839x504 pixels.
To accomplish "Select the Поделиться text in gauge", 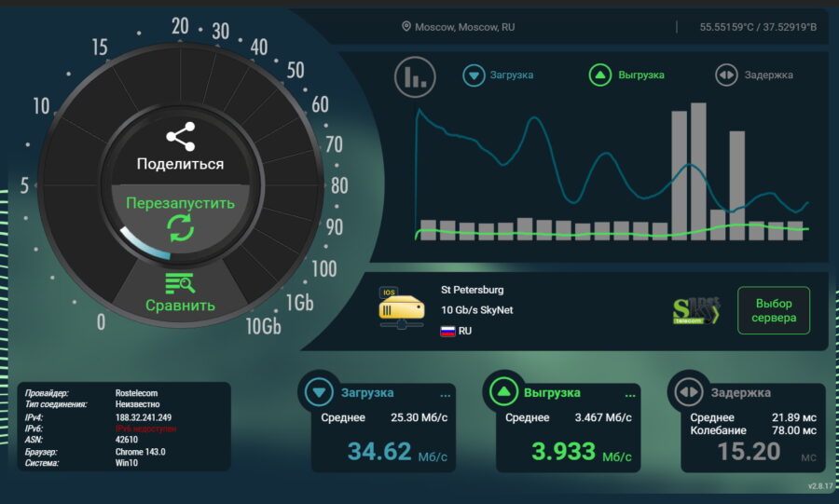I will click(x=180, y=164).
